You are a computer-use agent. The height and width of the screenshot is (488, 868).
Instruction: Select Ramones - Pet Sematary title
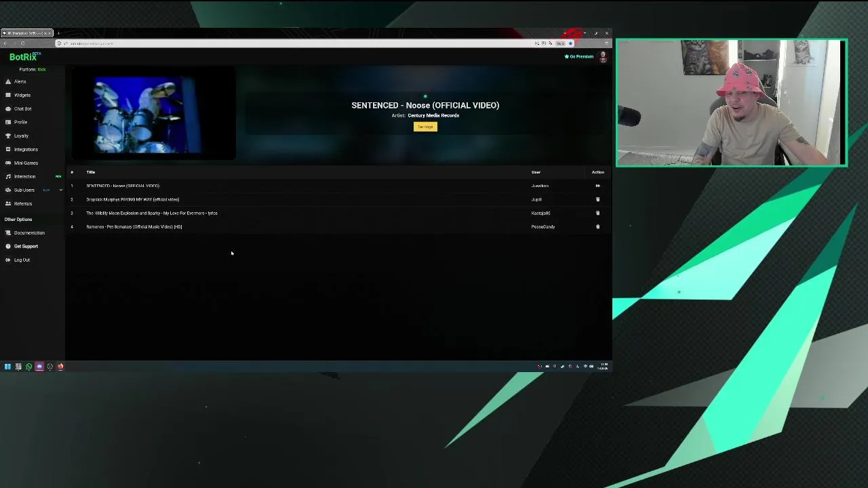pos(134,226)
